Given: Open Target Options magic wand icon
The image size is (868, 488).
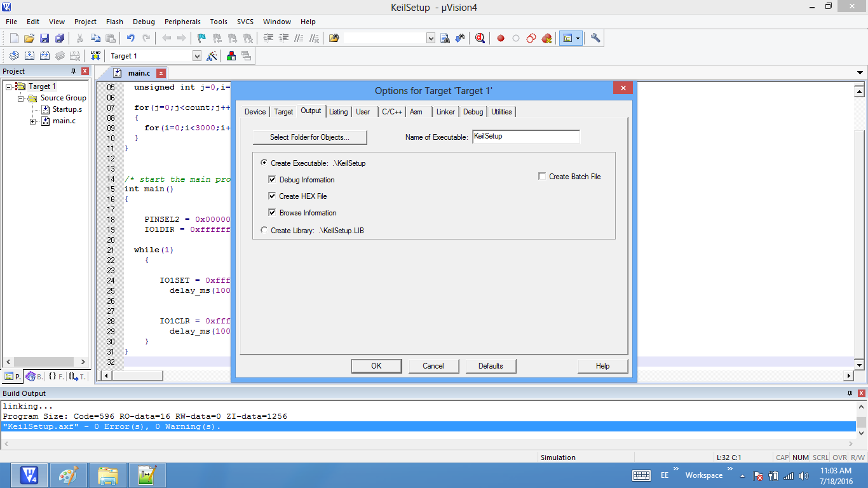Looking at the screenshot, I should coord(212,56).
